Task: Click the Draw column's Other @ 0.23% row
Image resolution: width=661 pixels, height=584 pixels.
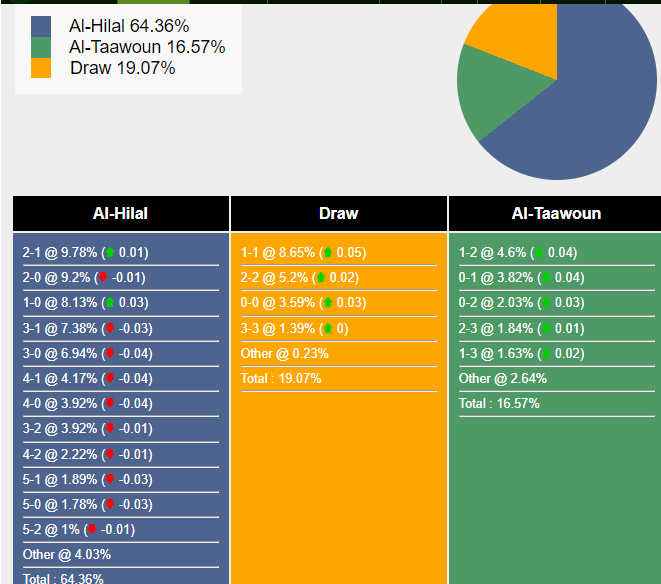Action: pos(284,354)
